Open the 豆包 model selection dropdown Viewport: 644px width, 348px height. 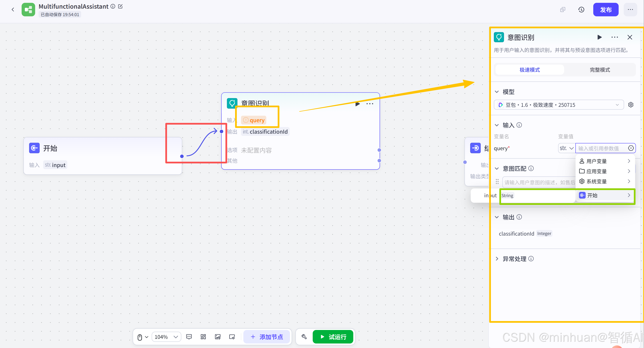click(558, 105)
